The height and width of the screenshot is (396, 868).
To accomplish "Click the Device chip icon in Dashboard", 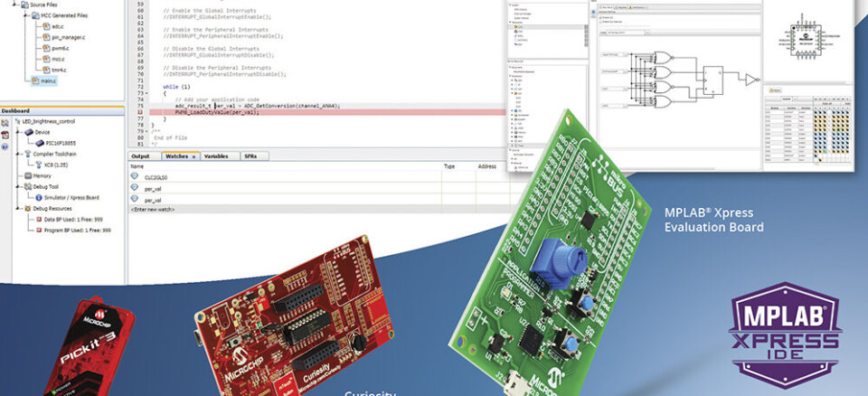I will (28, 132).
